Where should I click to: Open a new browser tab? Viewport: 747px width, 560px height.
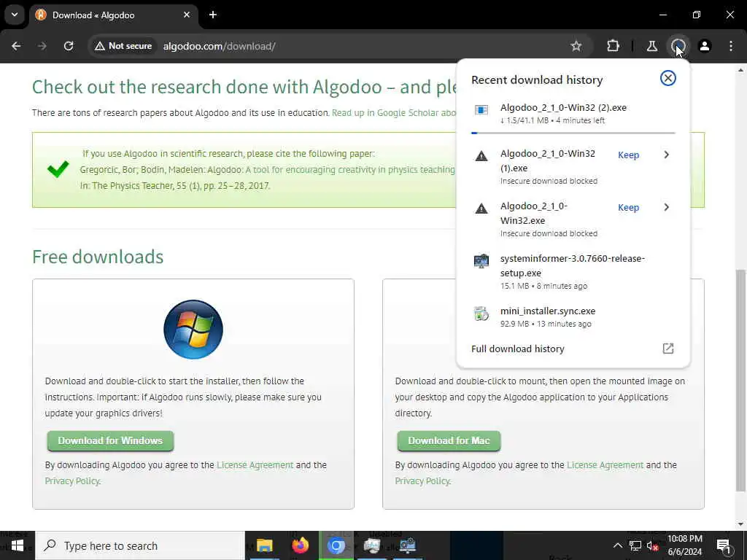coord(213,15)
